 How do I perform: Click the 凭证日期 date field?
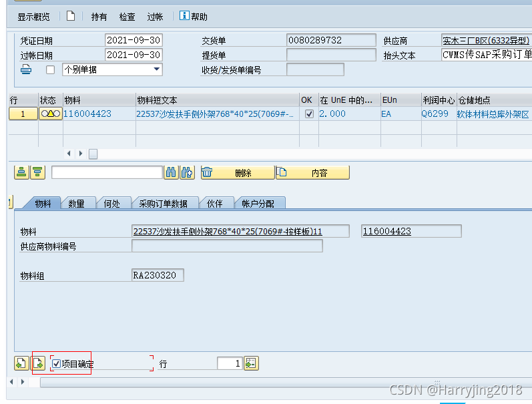click(x=134, y=40)
